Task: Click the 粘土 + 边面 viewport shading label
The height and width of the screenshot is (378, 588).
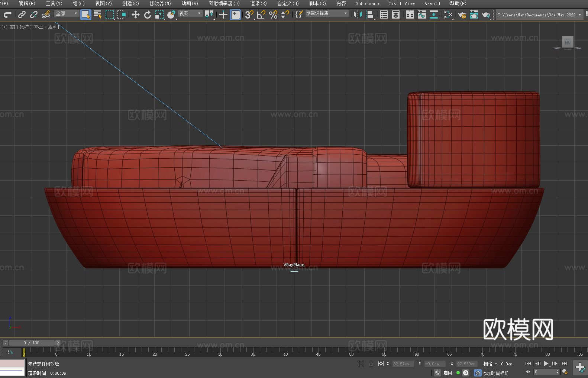Action: pyautogui.click(x=46, y=27)
